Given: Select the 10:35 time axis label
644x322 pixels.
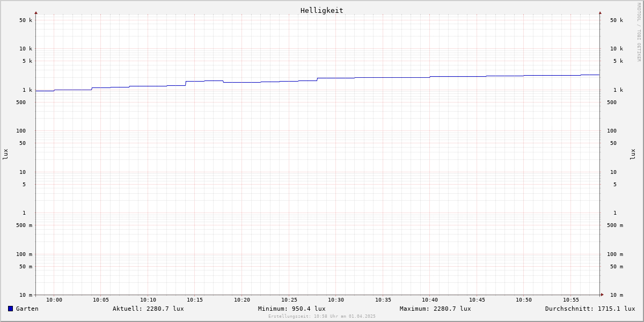Looking at the screenshot, I should click(383, 300).
